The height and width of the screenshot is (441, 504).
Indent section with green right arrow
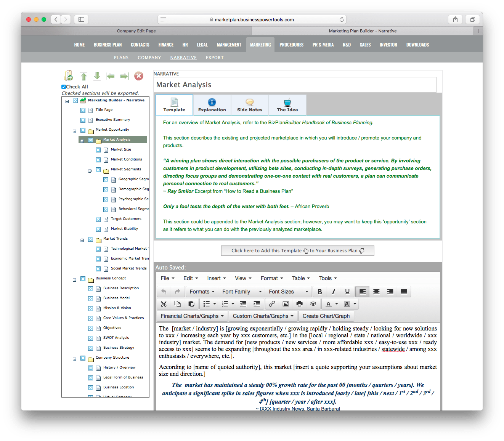pos(124,76)
